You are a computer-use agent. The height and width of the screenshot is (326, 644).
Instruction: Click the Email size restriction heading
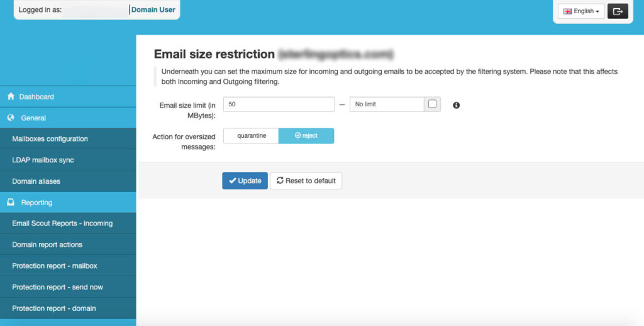(x=214, y=54)
